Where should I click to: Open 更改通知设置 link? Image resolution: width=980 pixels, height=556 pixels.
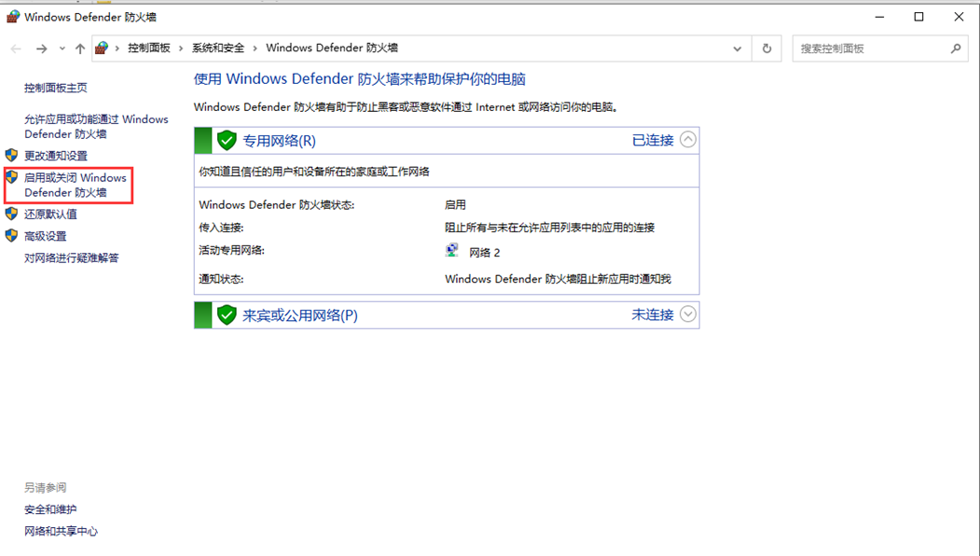tap(56, 156)
